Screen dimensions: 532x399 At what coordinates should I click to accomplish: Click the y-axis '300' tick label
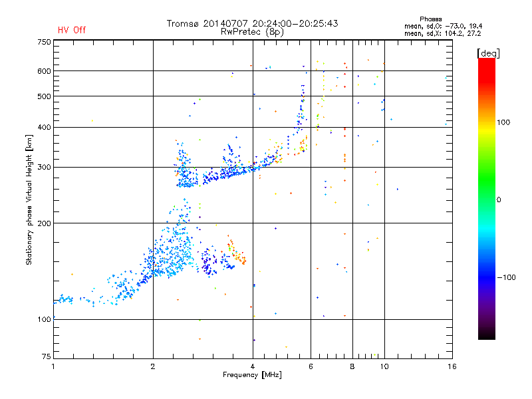click(44, 168)
